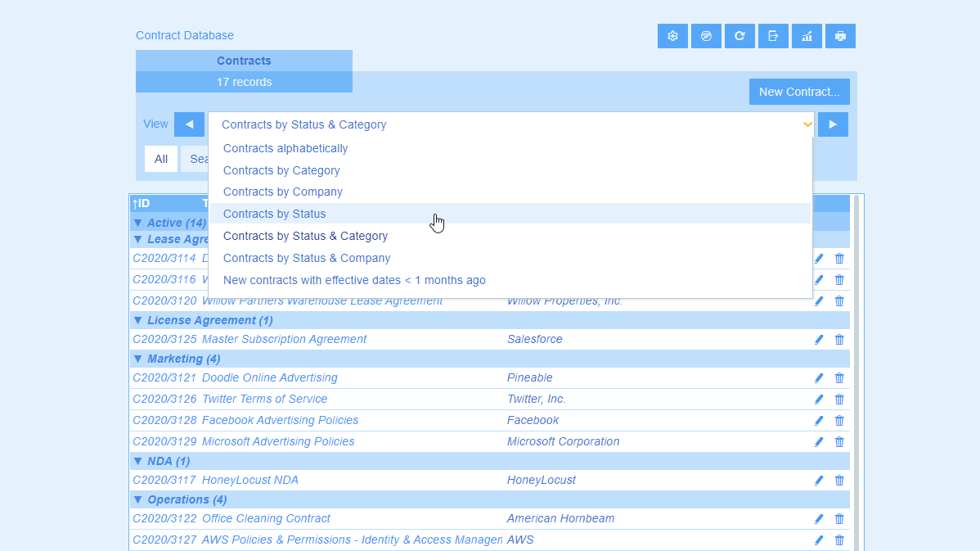Edit Twitter Terms of Service via pencil icon
The height and width of the screenshot is (551, 980).
point(819,400)
